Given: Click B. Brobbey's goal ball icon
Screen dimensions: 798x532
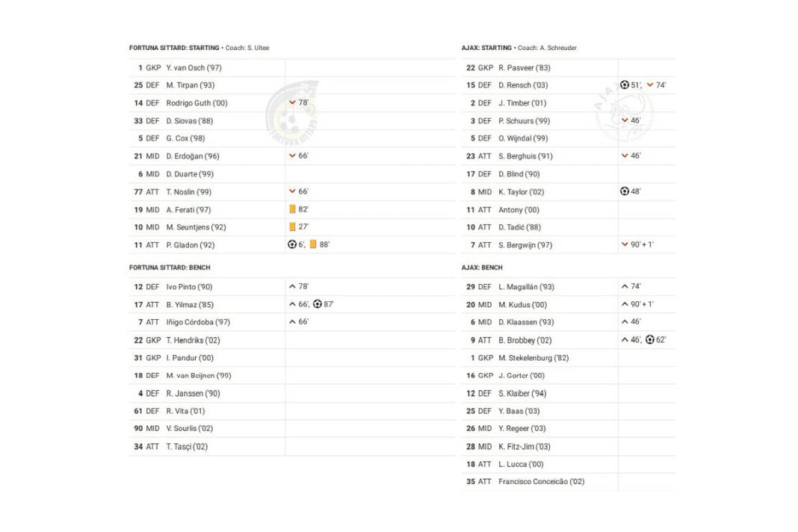Looking at the screenshot, I should [650, 340].
